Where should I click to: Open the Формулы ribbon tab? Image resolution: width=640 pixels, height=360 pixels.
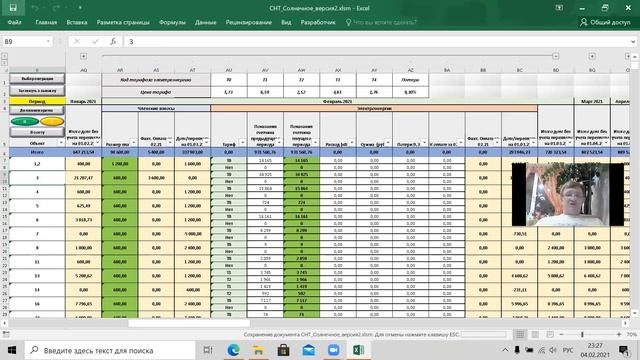172,22
